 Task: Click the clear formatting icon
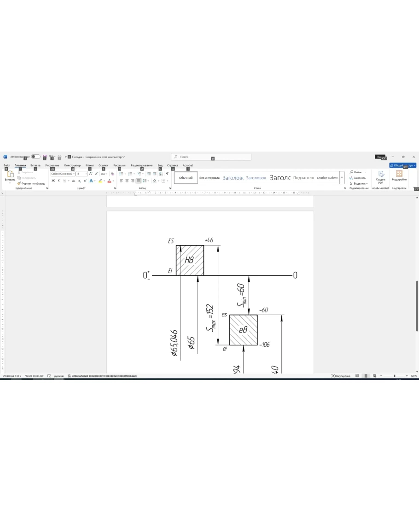point(112,174)
